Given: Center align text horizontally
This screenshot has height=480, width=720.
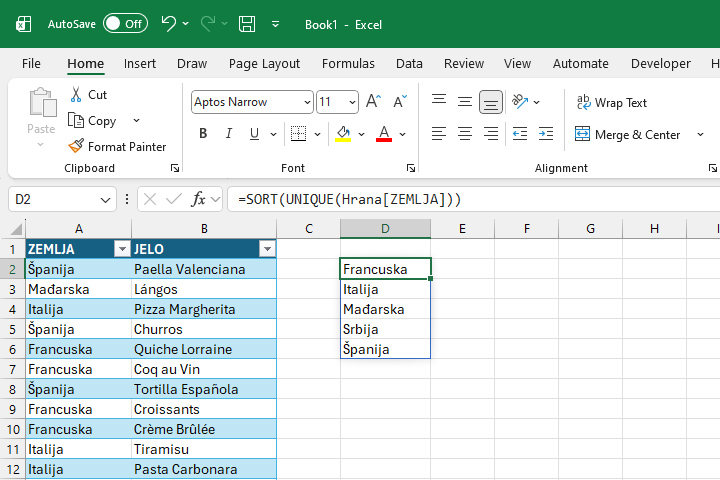Looking at the screenshot, I should tap(464, 134).
